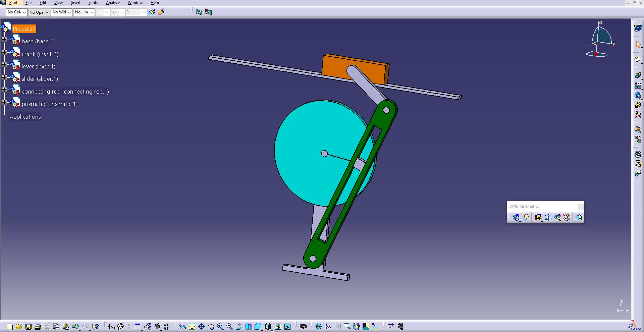Viewport: 644px width, 332px height.
Task: Open the point symbol dropdown with X
Action: [103, 12]
